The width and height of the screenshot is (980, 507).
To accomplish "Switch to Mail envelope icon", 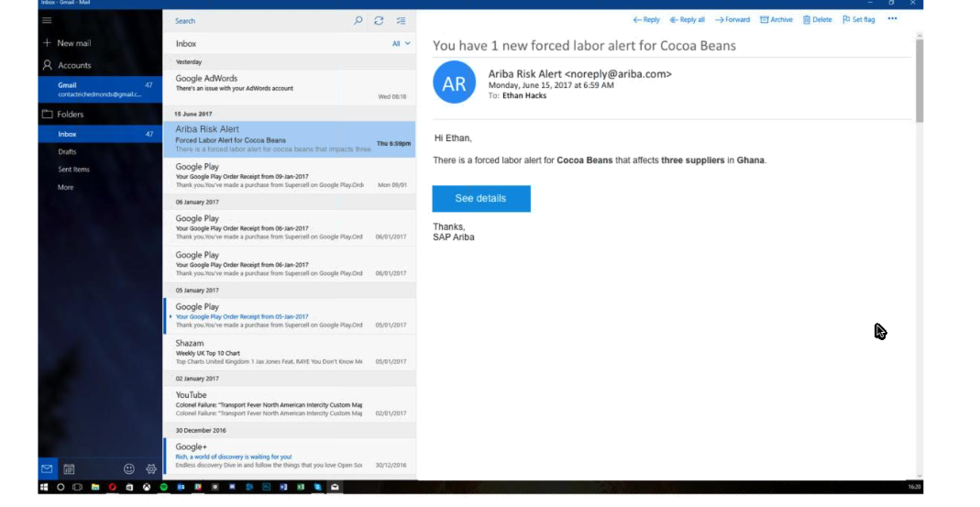I will click(x=47, y=468).
